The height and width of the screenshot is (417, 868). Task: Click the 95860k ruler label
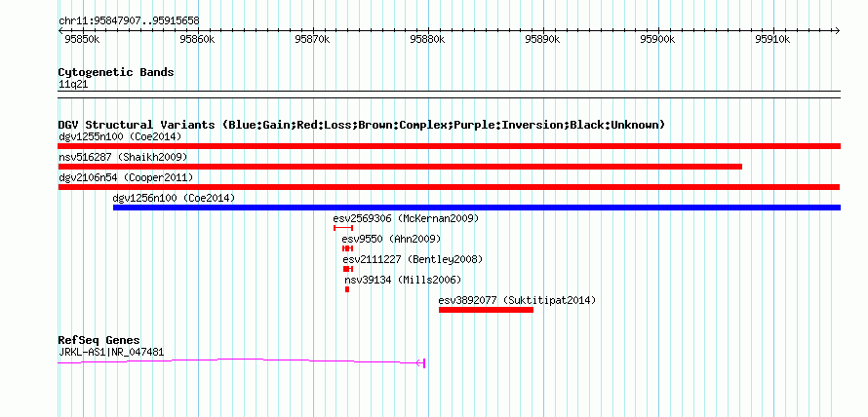coord(198,39)
